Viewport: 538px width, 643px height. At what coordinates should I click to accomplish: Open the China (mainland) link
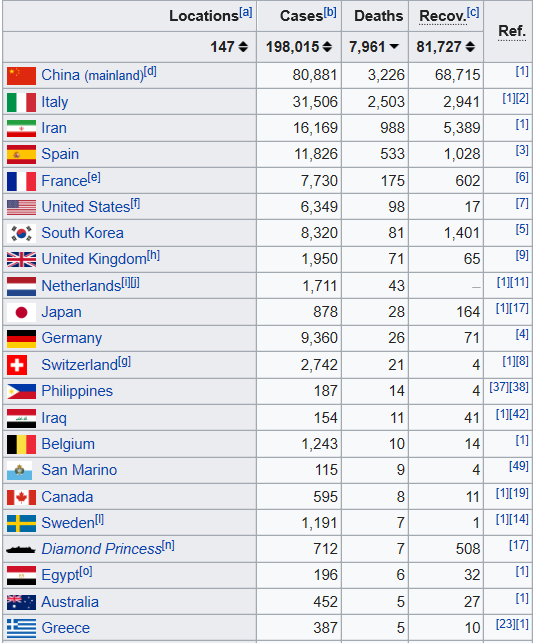coord(93,75)
